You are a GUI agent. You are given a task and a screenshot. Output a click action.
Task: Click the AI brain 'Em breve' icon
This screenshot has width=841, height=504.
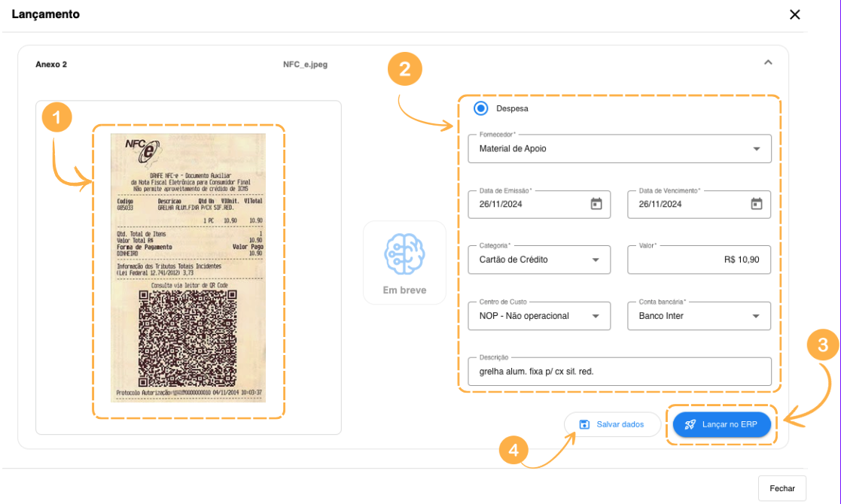(x=404, y=254)
